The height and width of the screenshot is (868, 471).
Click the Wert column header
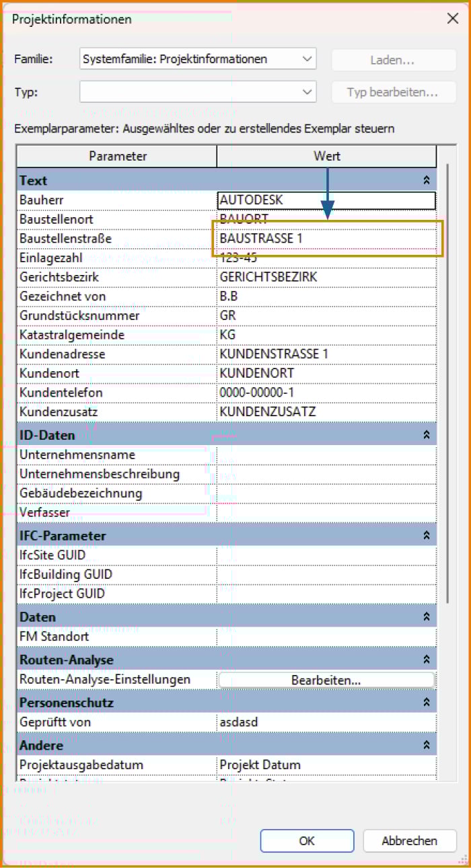point(326,156)
